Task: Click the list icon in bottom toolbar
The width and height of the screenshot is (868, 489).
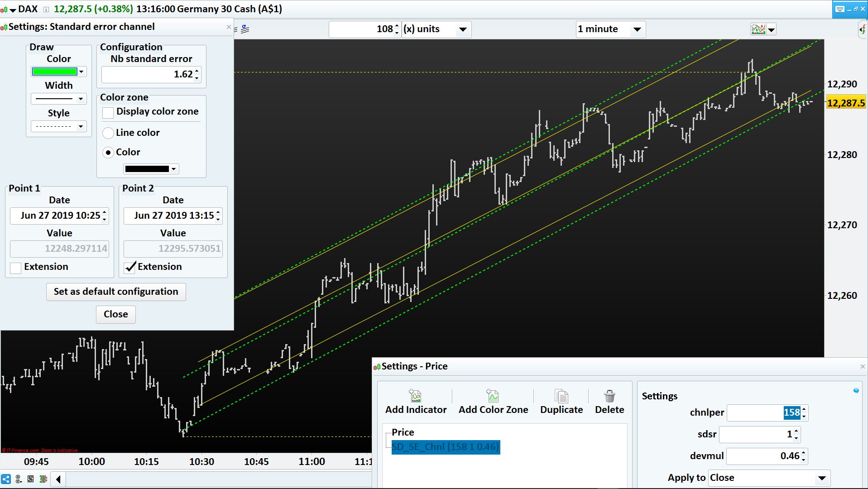Action: 31,479
